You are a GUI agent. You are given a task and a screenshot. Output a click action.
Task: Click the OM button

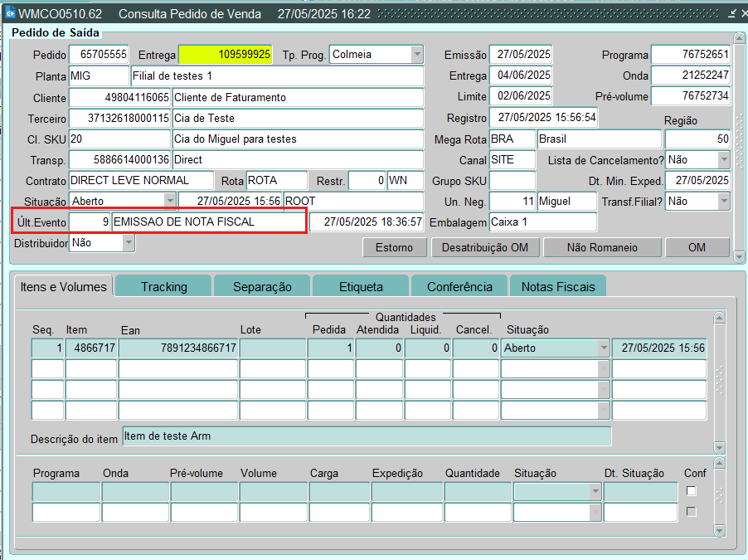pyautogui.click(x=697, y=247)
